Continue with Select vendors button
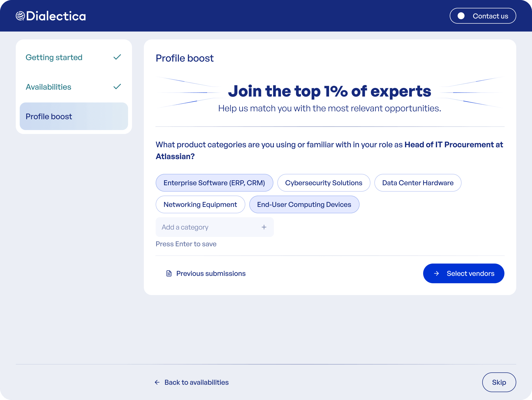Viewport: 532px width, 400px height. [x=464, y=273]
